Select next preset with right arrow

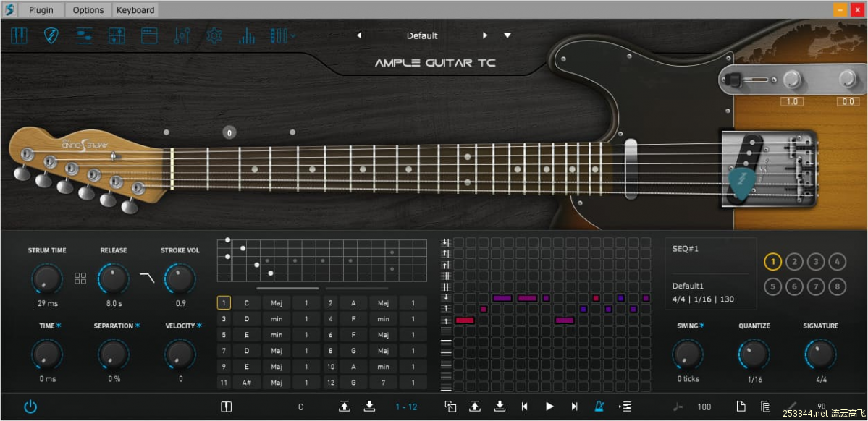point(485,35)
